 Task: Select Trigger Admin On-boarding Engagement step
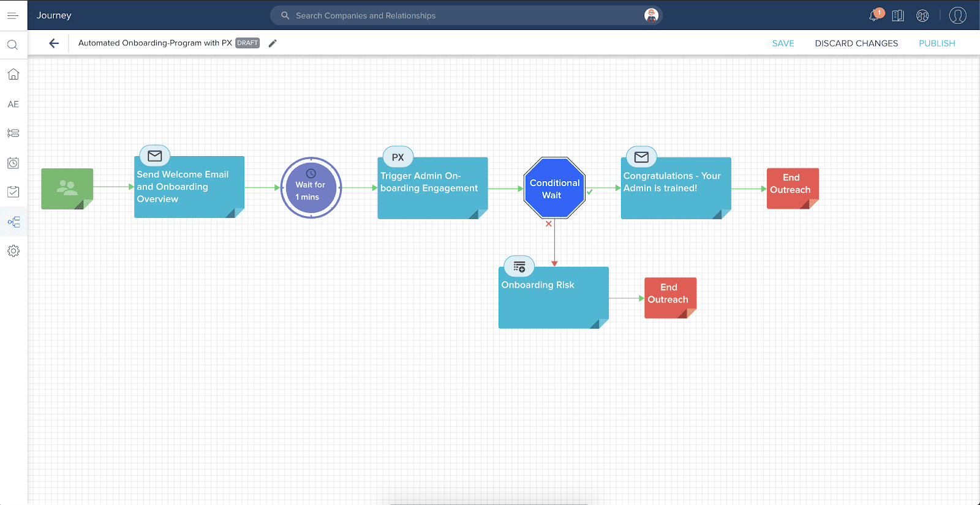pyautogui.click(x=432, y=189)
